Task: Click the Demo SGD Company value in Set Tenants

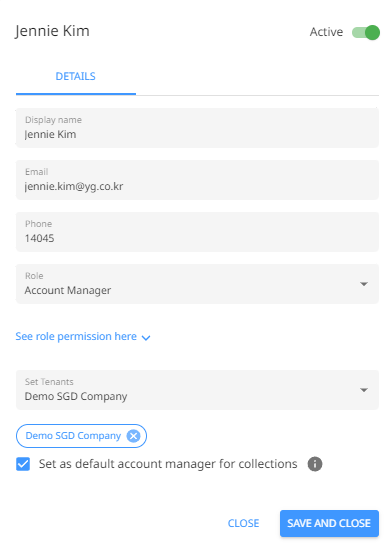Action: (76, 396)
